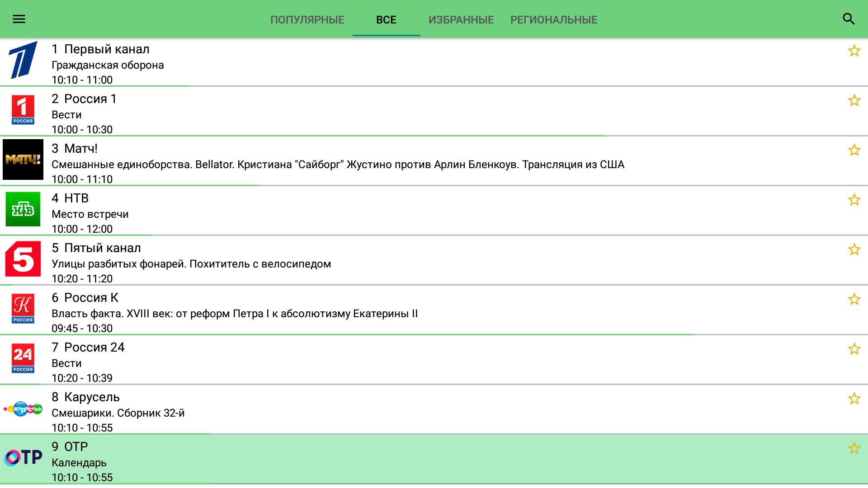The image size is (868, 488).
Task: Toggle the НТВ favorite star
Action: point(854,200)
